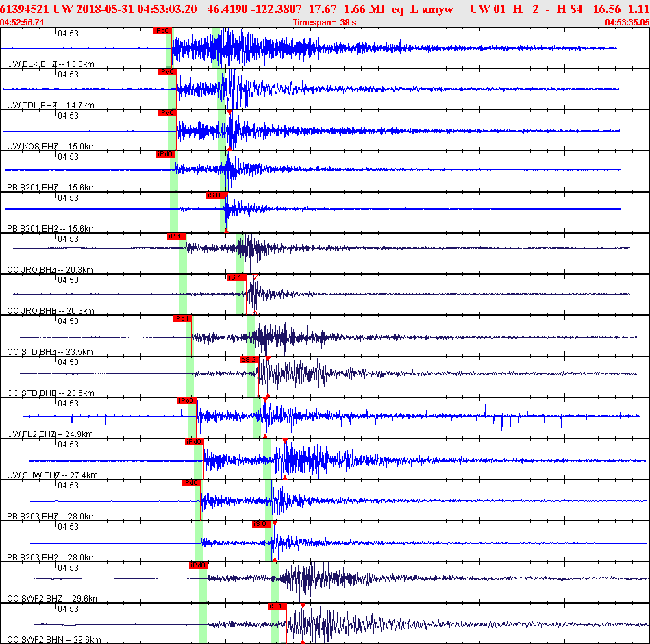This screenshot has height=644, width=650.
Task: Click the CC SWF2 BHN -- 29.6km label
Action: pos(54,639)
